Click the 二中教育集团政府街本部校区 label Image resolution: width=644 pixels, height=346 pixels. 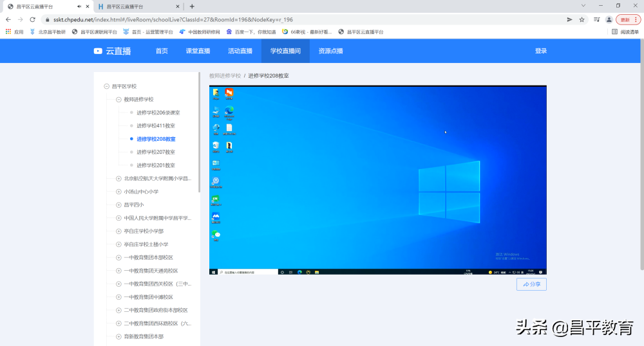pos(156,310)
